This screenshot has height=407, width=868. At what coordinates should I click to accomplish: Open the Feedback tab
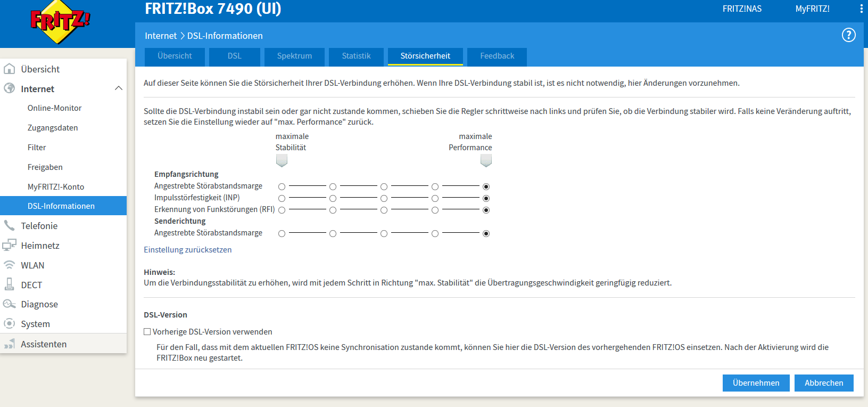(x=497, y=56)
